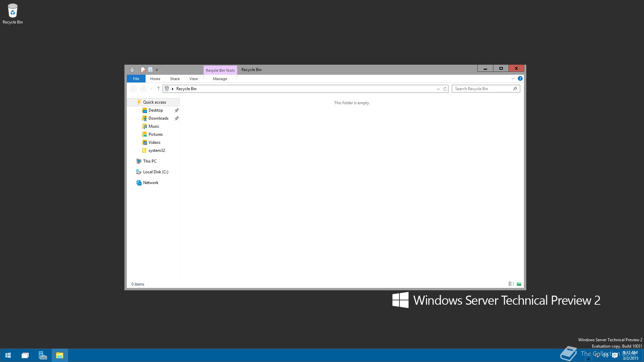Open the address bar history dropdown

[x=438, y=89]
